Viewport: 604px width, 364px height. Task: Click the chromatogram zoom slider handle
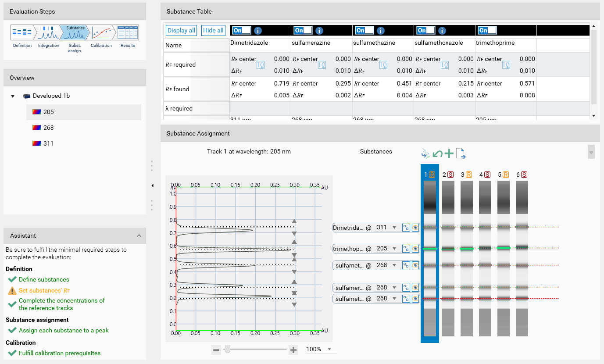click(227, 349)
